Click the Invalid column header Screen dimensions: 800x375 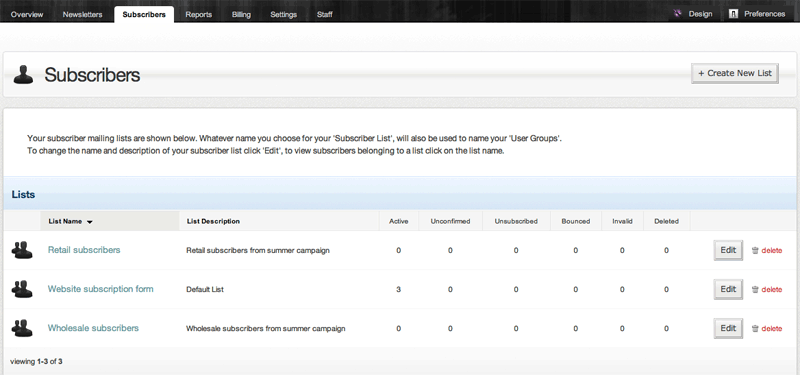(x=622, y=221)
